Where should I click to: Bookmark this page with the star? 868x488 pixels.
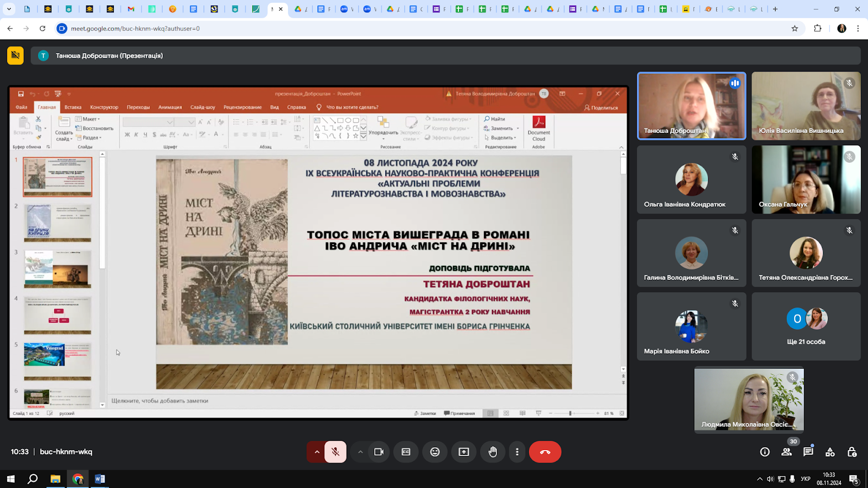point(795,28)
